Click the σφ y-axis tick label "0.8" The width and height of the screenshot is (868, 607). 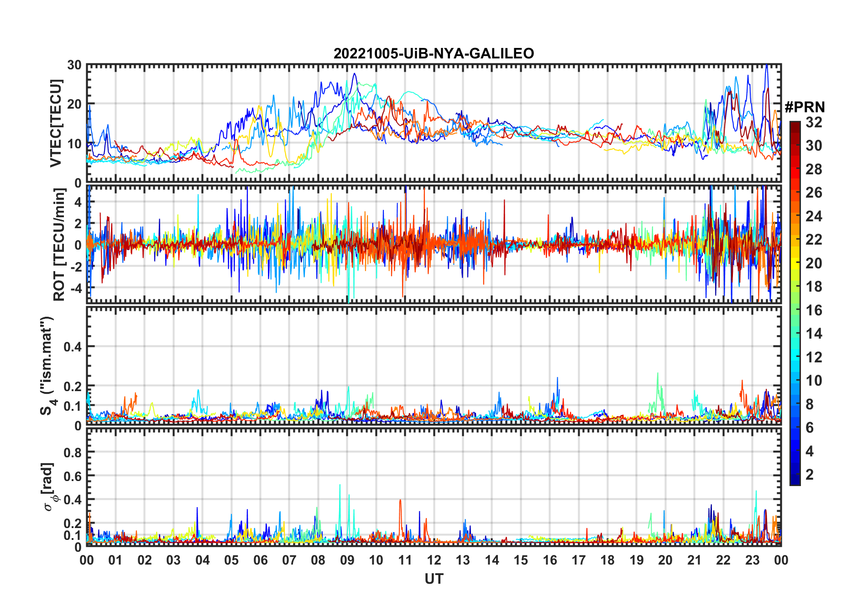[73, 452]
